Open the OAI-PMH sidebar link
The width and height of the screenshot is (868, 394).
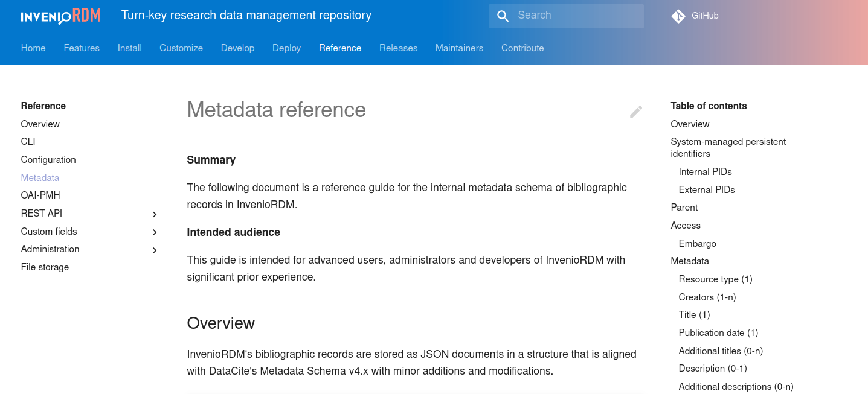coord(40,195)
